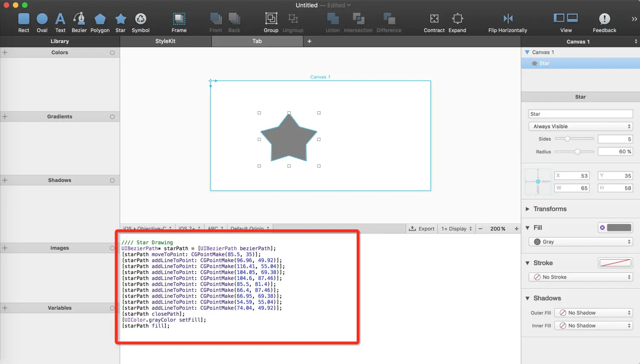Click the Shadows section circle button
The image size is (640, 364).
tap(112, 180)
